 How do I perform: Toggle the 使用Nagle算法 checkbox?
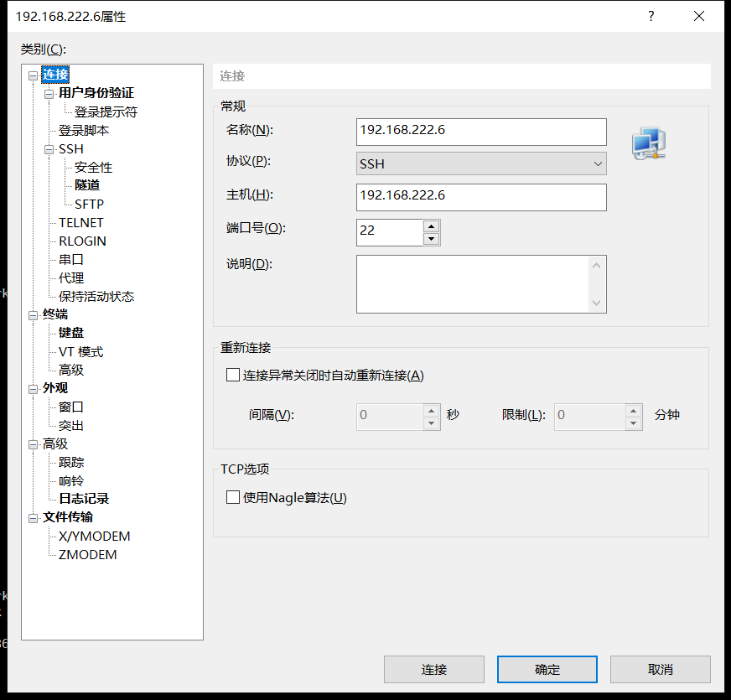tap(233, 497)
